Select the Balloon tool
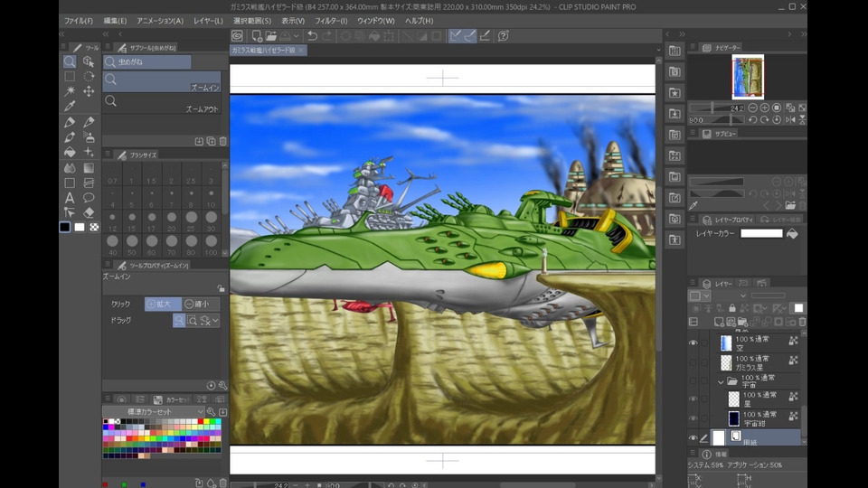Image resolution: width=868 pixels, height=488 pixels. click(x=89, y=198)
